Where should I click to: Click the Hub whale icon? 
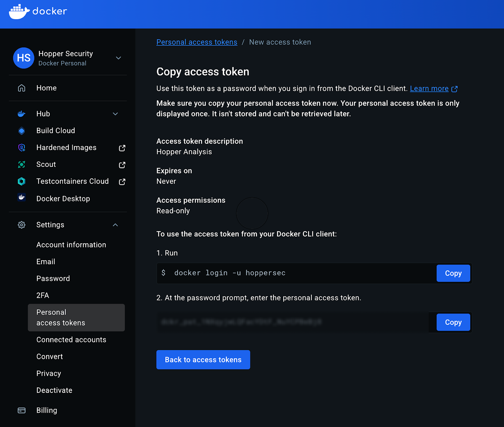tap(21, 114)
